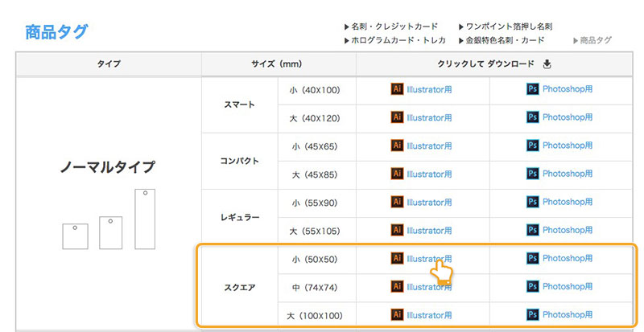Click the 中(74X74) size cell
The height and width of the screenshot is (332, 644).
point(316,288)
